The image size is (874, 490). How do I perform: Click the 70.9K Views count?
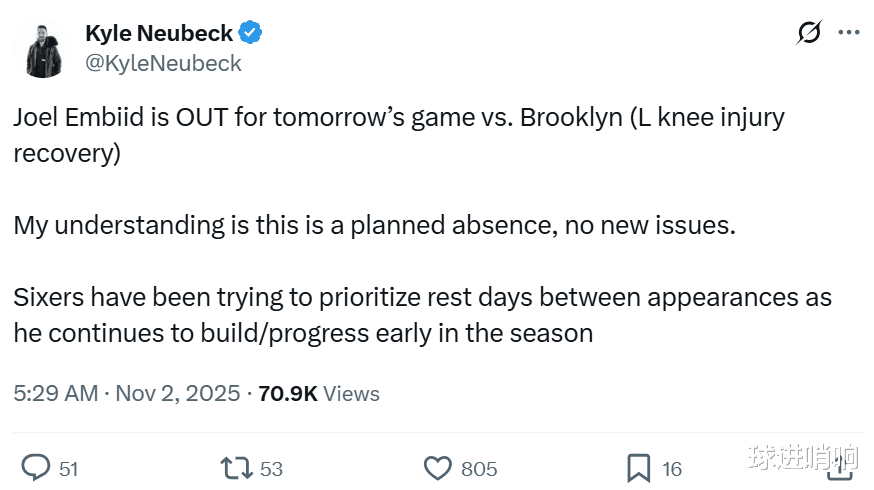[x=318, y=393]
